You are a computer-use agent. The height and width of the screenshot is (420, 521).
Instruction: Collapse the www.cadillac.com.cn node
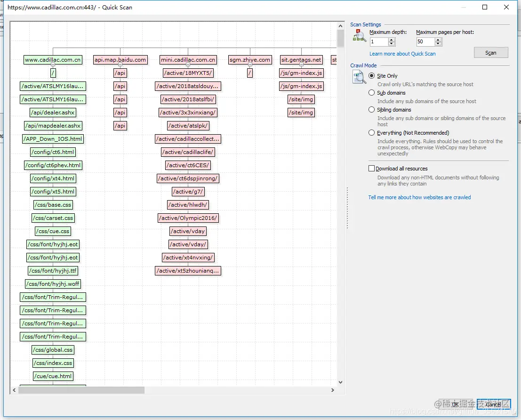tap(53, 64)
